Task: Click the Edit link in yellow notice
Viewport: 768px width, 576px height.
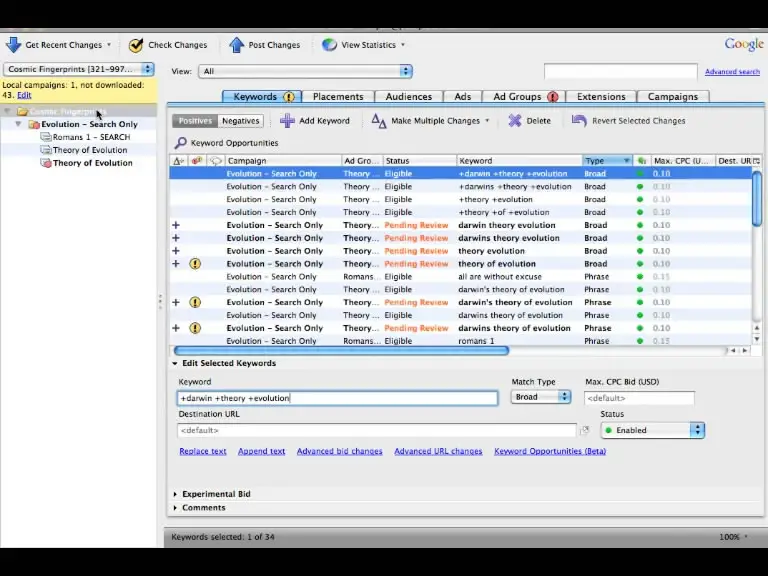Action: (24, 96)
